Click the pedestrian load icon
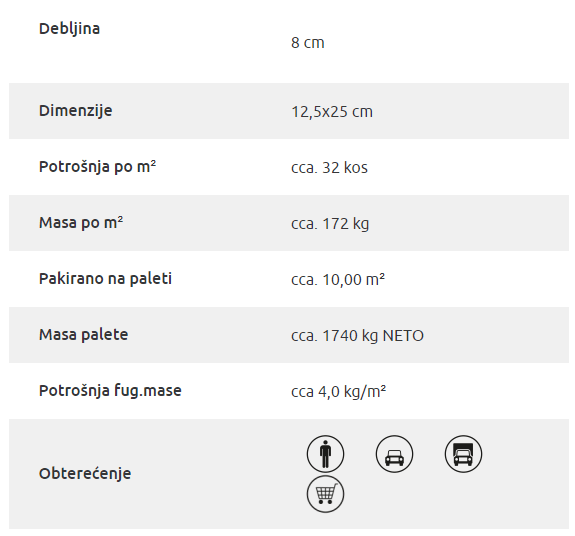The height and width of the screenshot is (536, 575). click(325, 454)
